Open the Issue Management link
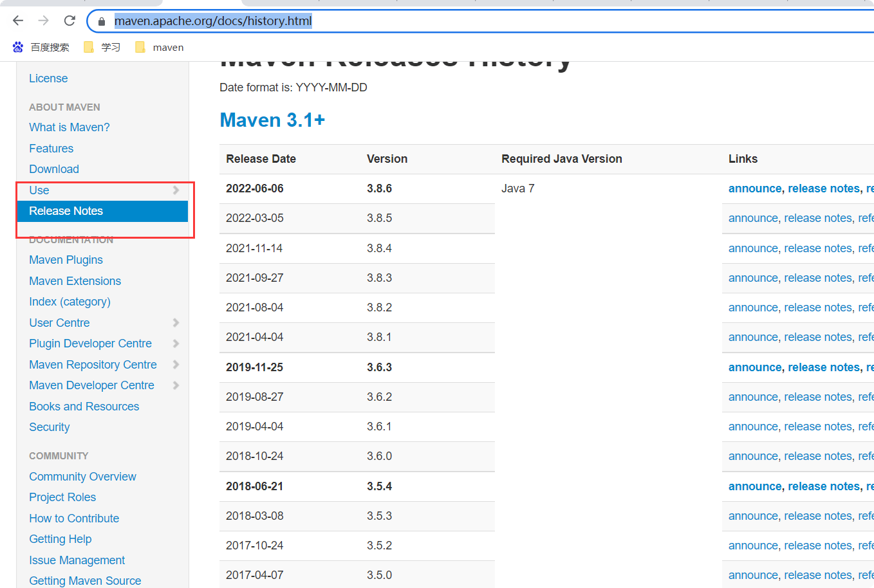The width and height of the screenshot is (874, 588). 77,560
